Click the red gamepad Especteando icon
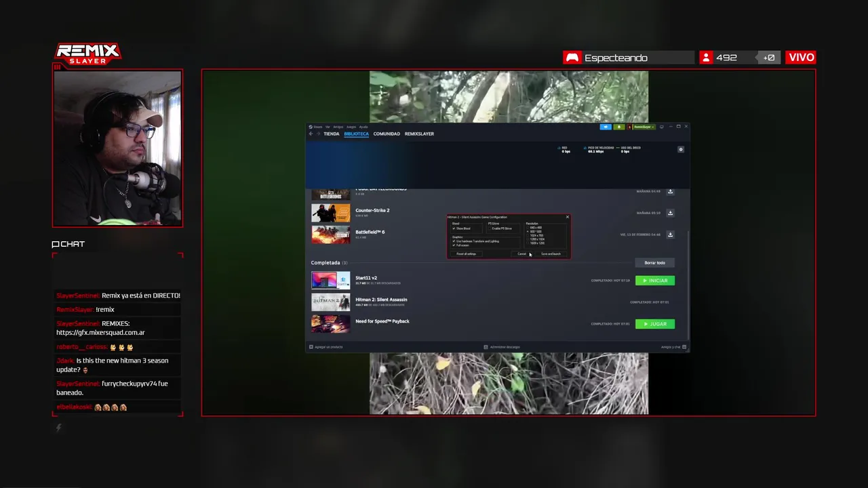This screenshot has height=488, width=868. pyautogui.click(x=572, y=58)
